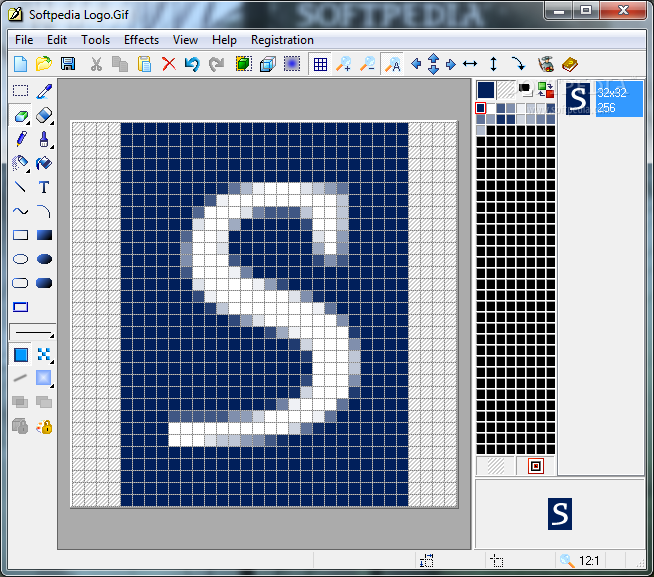The height and width of the screenshot is (577, 654).
Task: Click the hatched transparent background color box
Action: coord(506,90)
